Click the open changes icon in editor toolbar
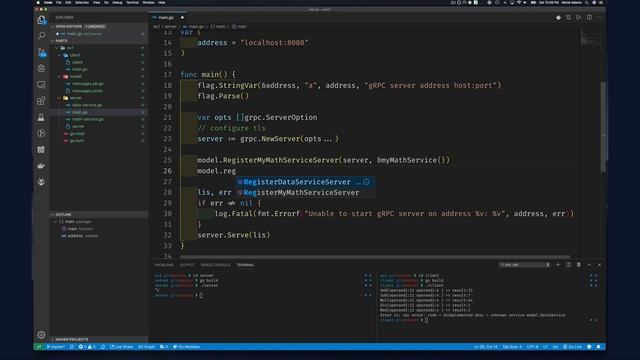The width and height of the screenshot is (640, 360). pos(568,18)
